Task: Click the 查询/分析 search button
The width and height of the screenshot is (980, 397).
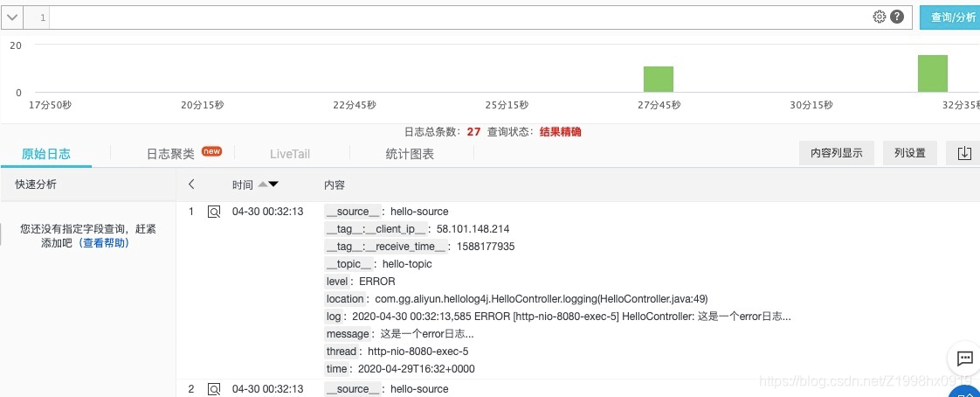Action: click(x=949, y=17)
